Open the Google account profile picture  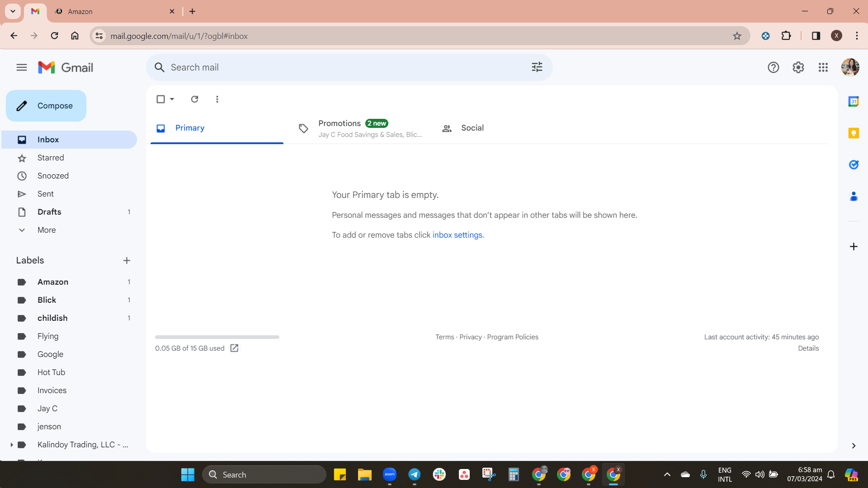850,67
